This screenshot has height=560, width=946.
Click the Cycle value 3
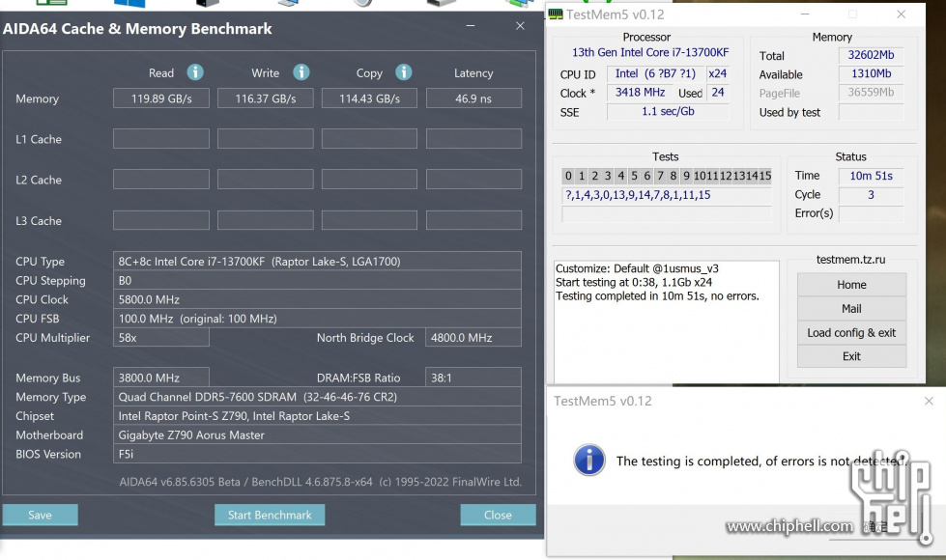click(x=871, y=195)
